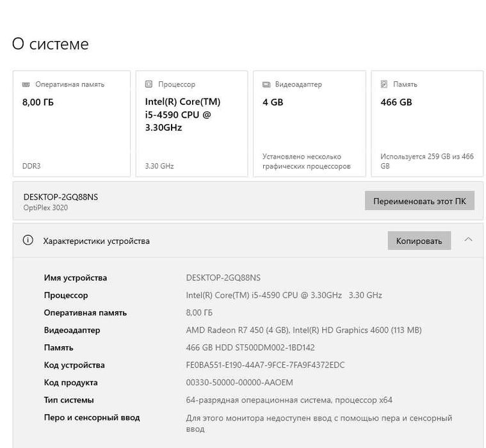Click the processor chip icon in Процессор card
Screen dimensions: 486x448
tap(149, 84)
